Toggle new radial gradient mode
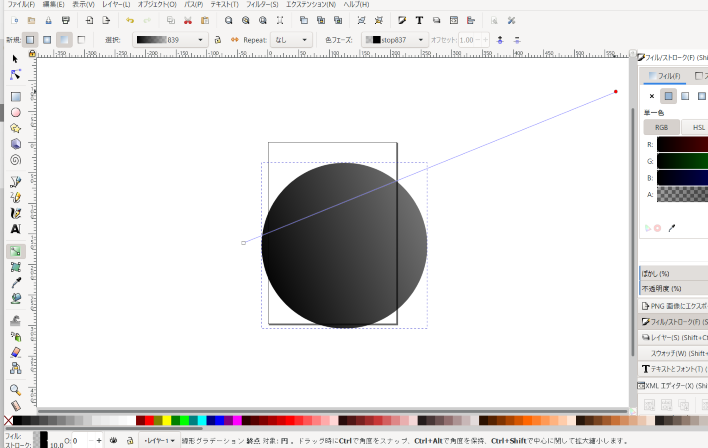Screen dimensions: 708x448 (47, 40)
